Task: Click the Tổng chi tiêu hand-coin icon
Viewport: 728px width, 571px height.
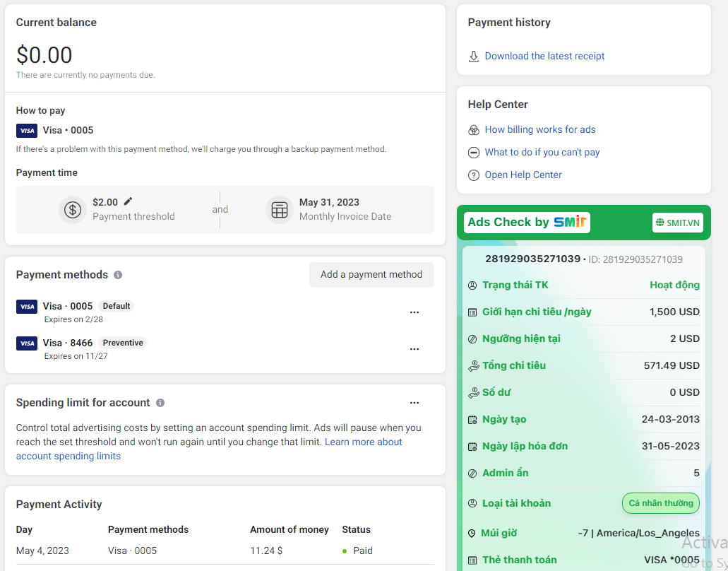Action: point(473,366)
